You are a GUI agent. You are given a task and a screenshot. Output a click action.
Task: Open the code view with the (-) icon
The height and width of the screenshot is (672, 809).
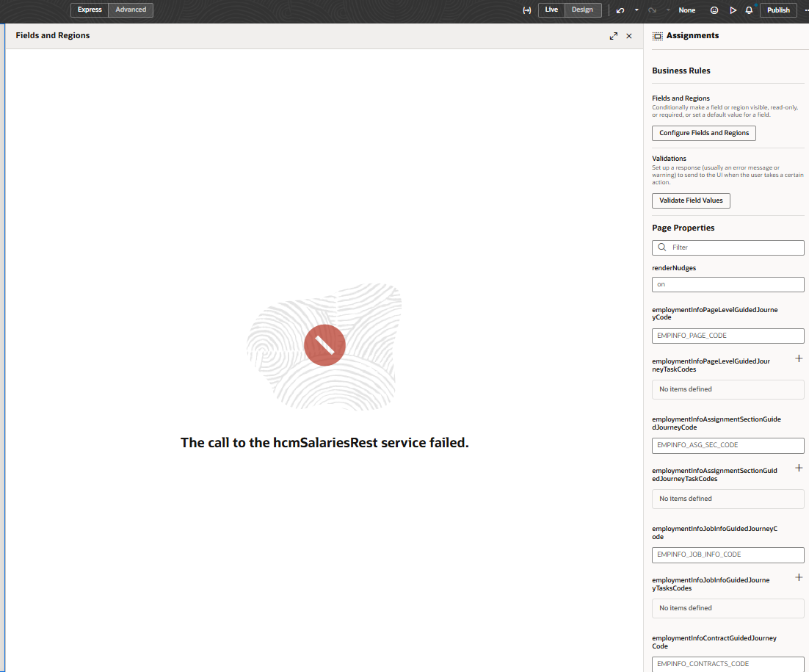coord(527,10)
